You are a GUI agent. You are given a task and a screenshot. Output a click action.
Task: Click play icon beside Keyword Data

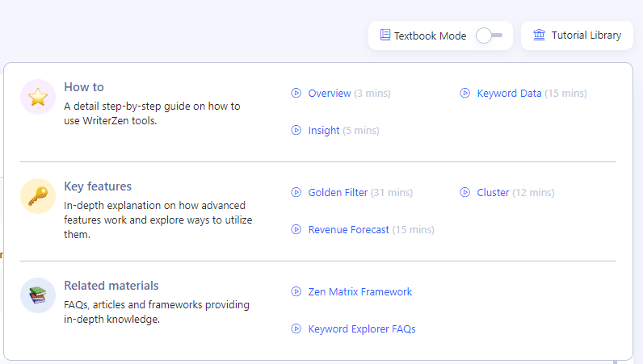click(x=464, y=93)
